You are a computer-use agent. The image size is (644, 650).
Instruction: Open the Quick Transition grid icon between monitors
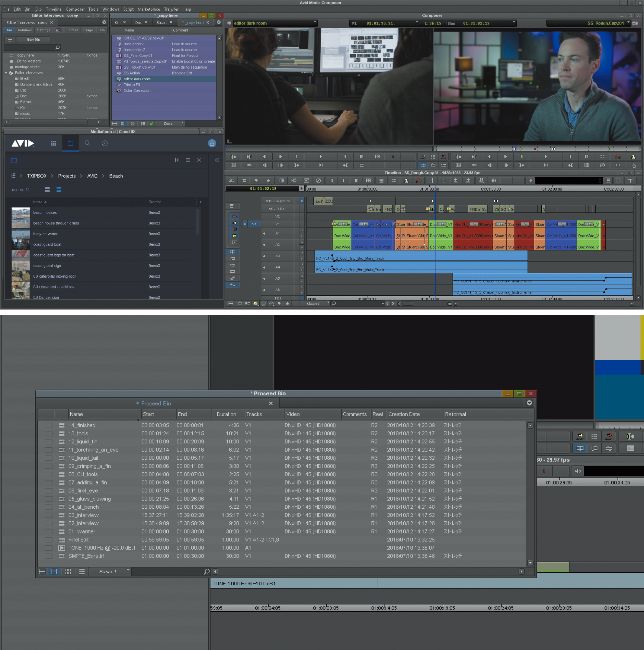[x=433, y=157]
